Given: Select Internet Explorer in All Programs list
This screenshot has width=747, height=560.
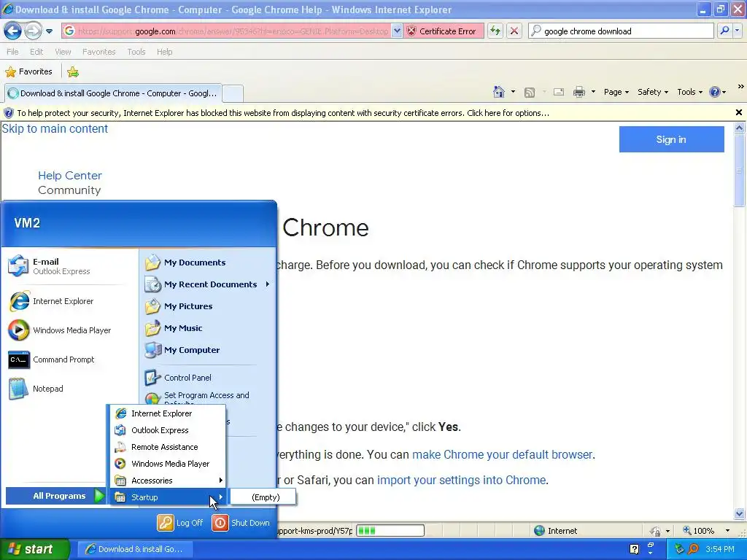Looking at the screenshot, I should click(x=168, y=413).
